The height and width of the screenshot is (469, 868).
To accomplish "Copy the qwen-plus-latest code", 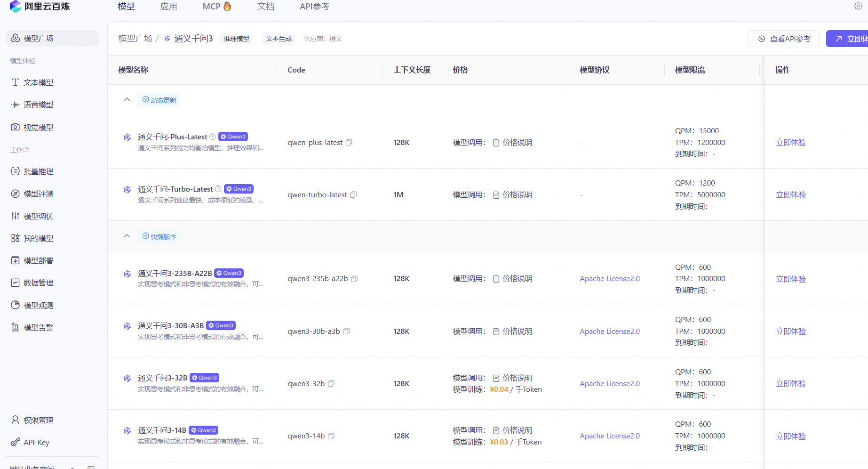I will pyautogui.click(x=349, y=142).
